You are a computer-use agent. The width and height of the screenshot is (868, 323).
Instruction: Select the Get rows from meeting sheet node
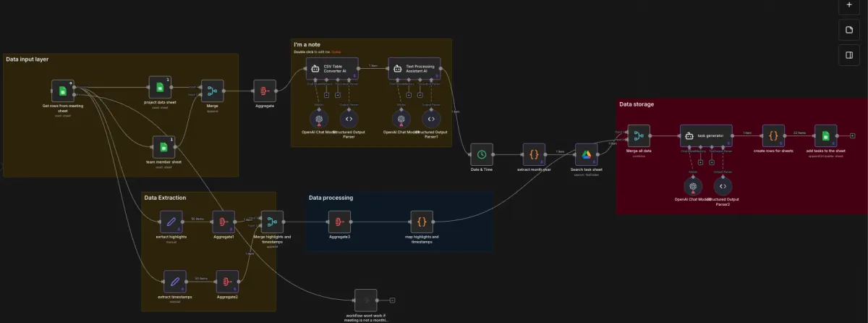click(x=63, y=91)
